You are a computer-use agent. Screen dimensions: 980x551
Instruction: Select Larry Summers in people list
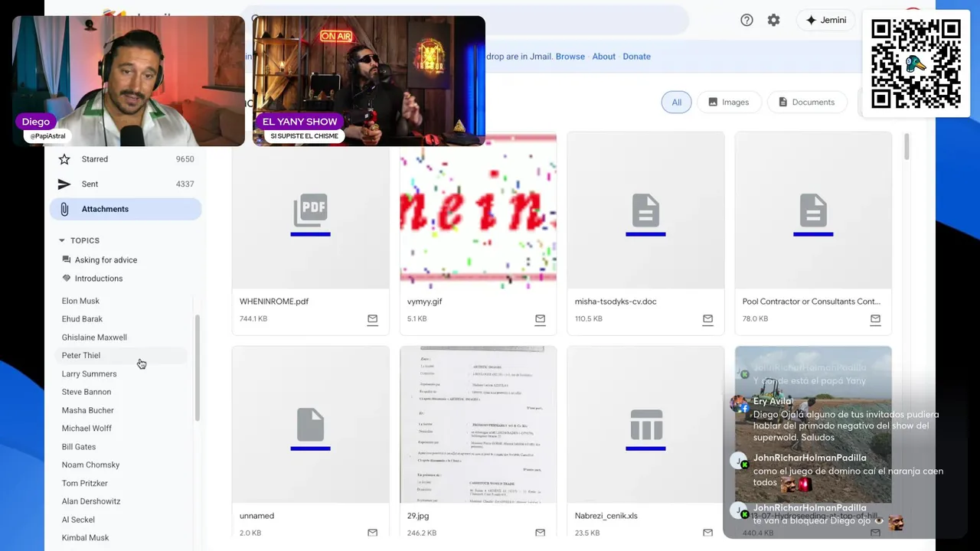89,373
